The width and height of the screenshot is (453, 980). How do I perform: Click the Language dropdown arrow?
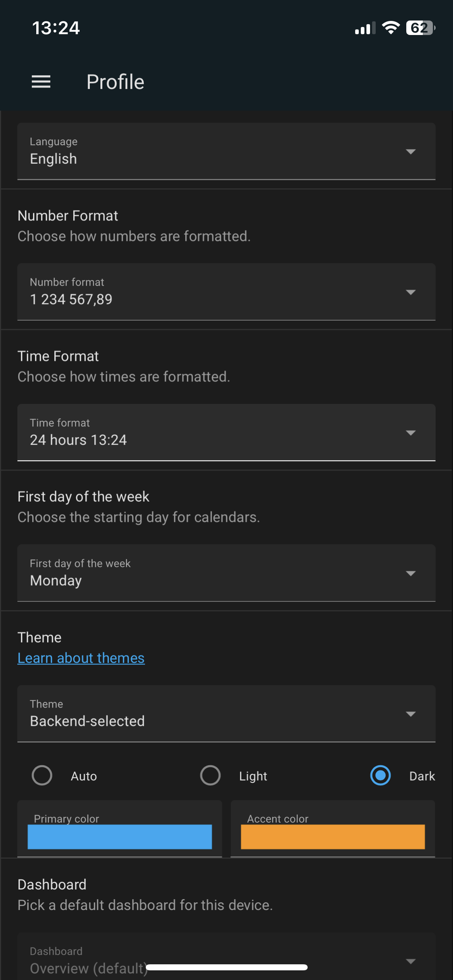(410, 152)
